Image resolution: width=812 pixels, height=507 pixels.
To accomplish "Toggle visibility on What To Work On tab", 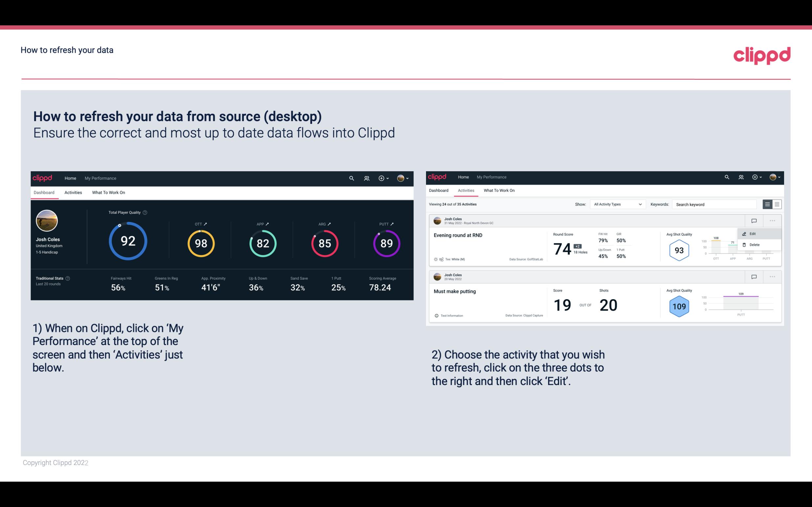I will point(108,193).
